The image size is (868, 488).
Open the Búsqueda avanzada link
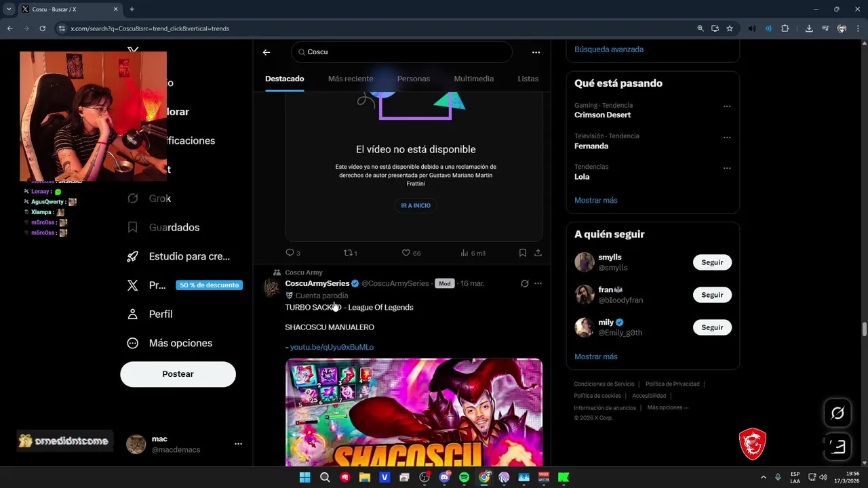point(609,49)
